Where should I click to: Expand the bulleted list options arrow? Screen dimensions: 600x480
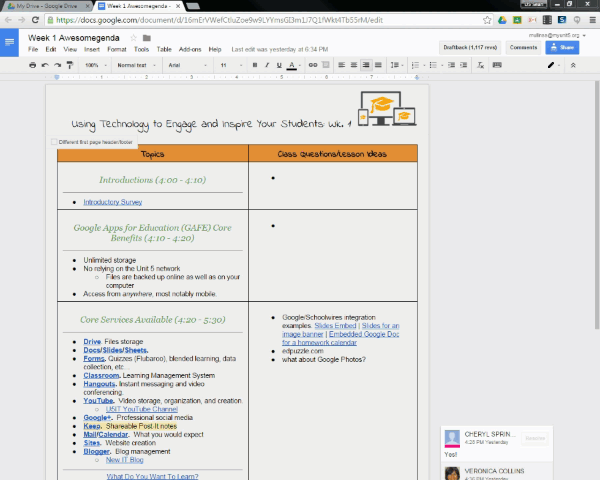click(x=442, y=65)
